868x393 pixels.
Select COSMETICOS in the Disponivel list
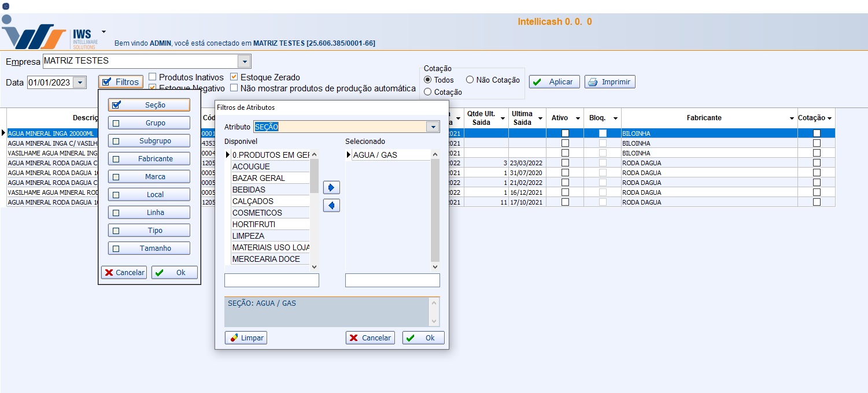point(271,213)
